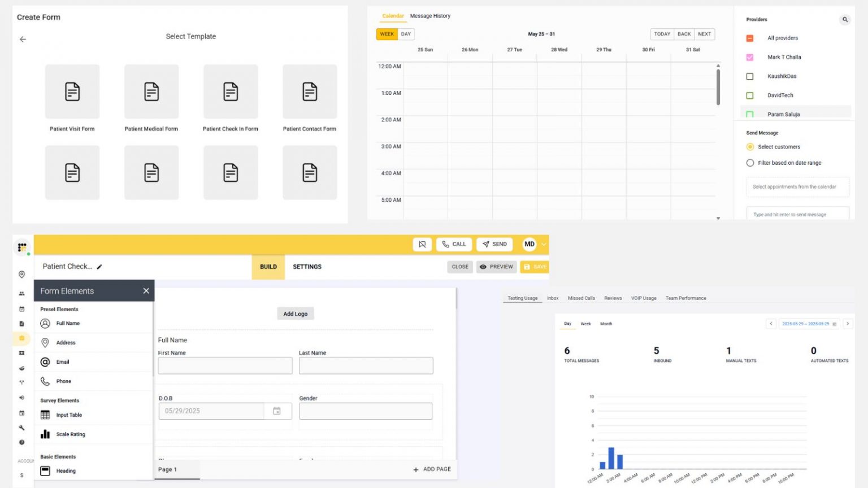Image resolution: width=868 pixels, height=488 pixels.
Task: Click the dollar billing icon under ACCOUNT
Action: 21,475
